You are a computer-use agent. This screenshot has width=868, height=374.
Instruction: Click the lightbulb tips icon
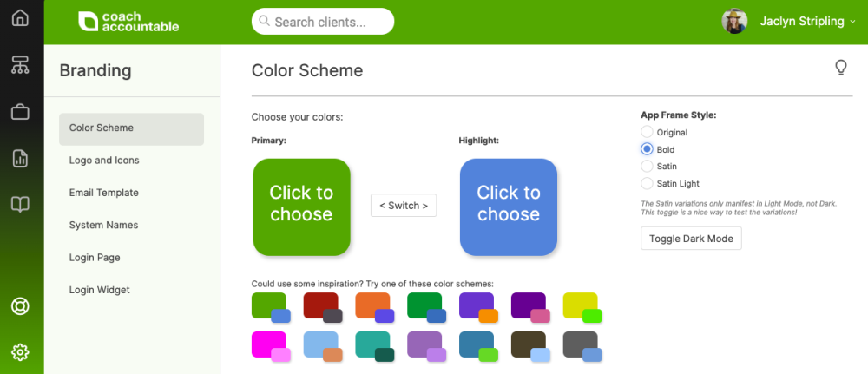pos(840,68)
